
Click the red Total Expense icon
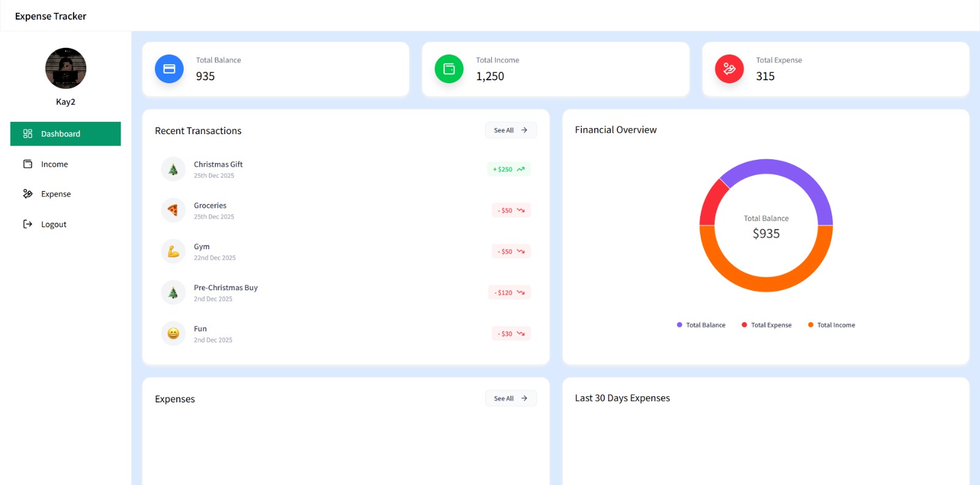pos(729,69)
